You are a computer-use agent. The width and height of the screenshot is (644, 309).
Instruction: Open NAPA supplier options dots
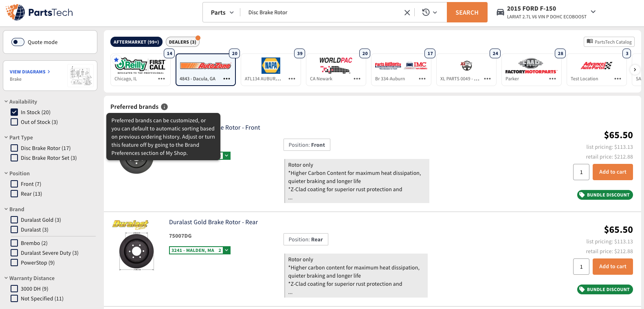292,79
